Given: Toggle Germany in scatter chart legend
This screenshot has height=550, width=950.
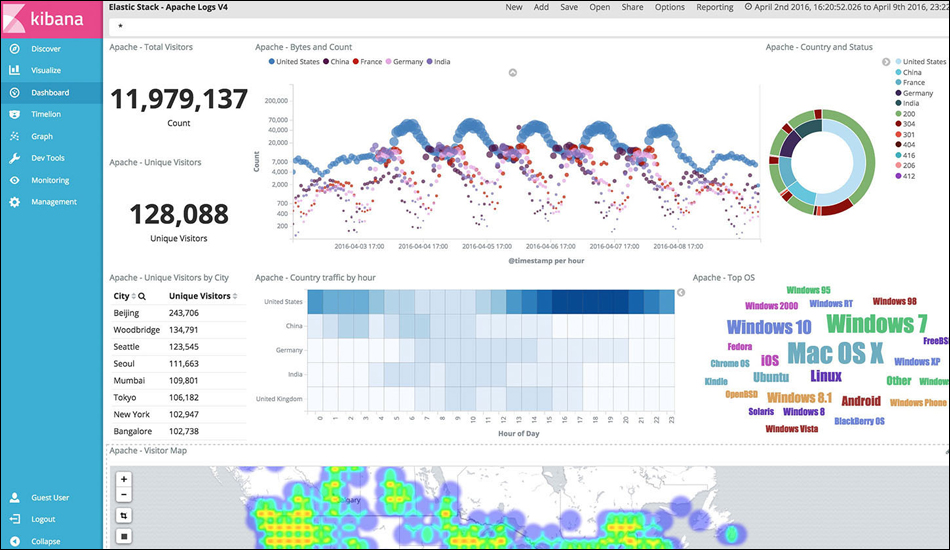Looking at the screenshot, I should point(404,62).
